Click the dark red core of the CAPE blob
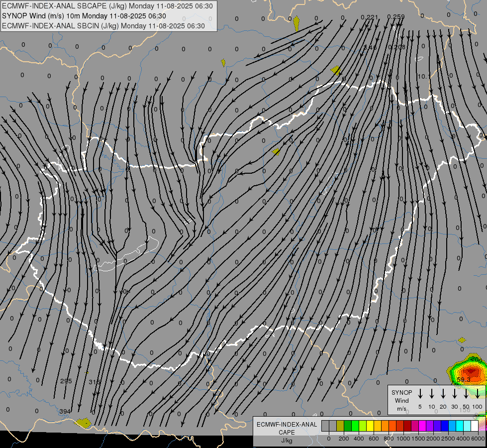487x448 pixels. point(472,371)
